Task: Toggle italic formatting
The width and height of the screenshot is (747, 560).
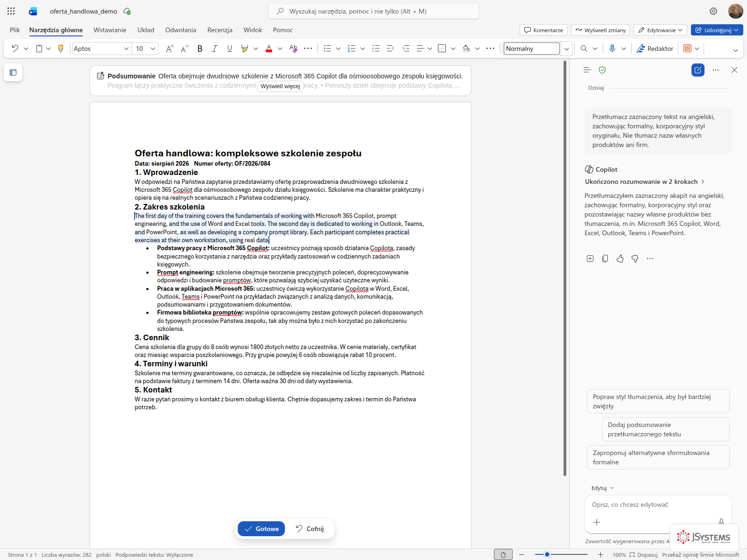Action: [215, 49]
